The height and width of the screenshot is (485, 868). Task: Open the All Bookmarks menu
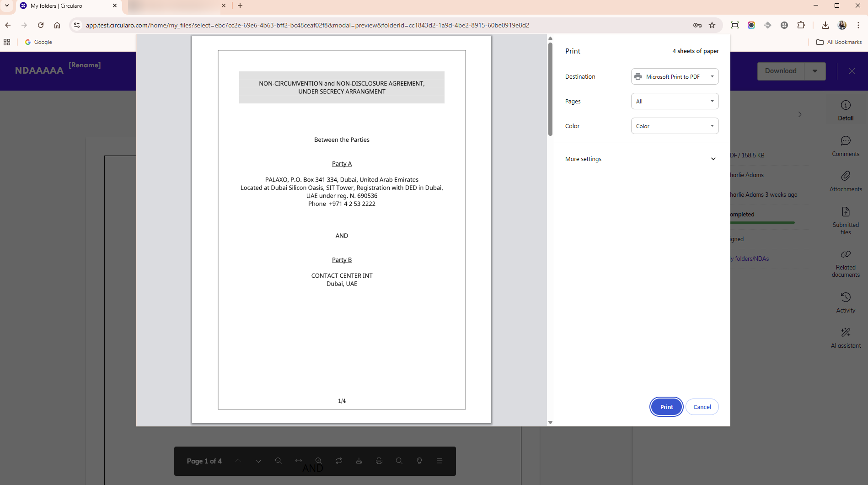(x=840, y=42)
